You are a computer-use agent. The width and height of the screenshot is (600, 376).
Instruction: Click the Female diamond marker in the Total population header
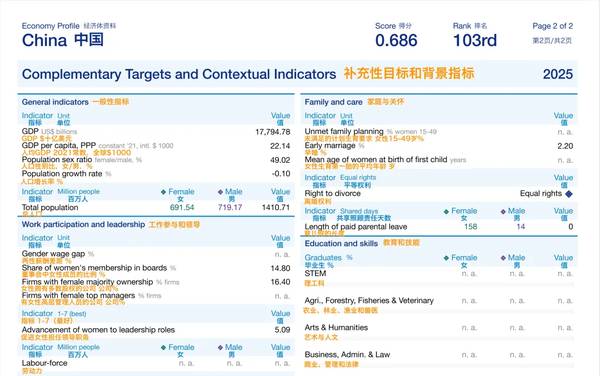click(163, 192)
